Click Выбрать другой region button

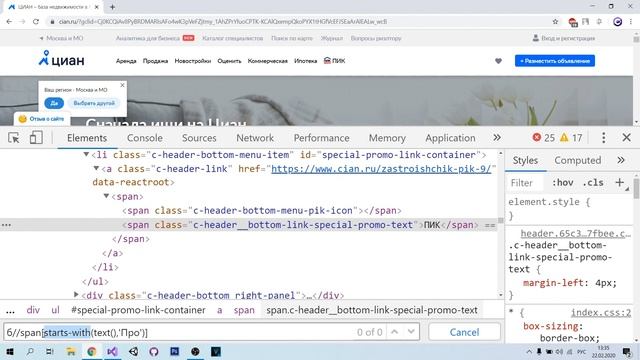click(94, 103)
